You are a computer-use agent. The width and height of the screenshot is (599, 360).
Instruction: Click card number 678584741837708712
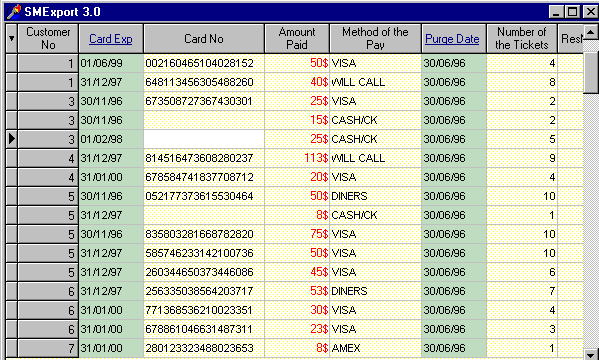[199, 177]
